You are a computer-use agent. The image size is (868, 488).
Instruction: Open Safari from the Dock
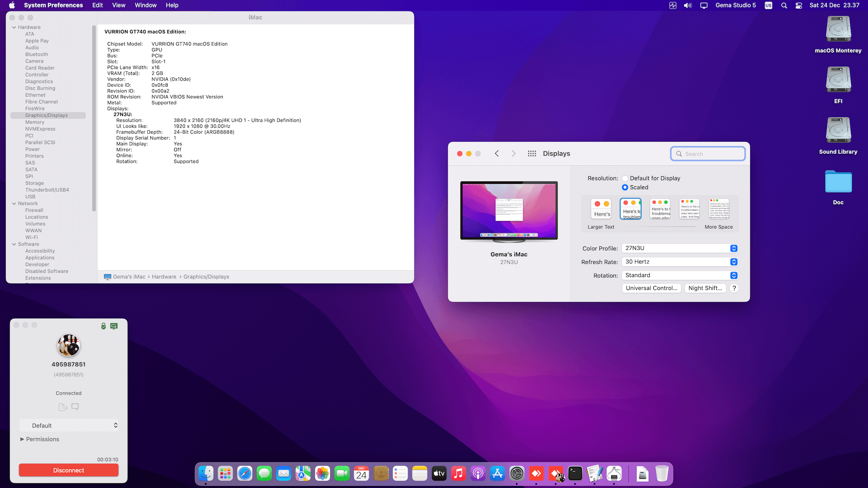(x=245, y=474)
